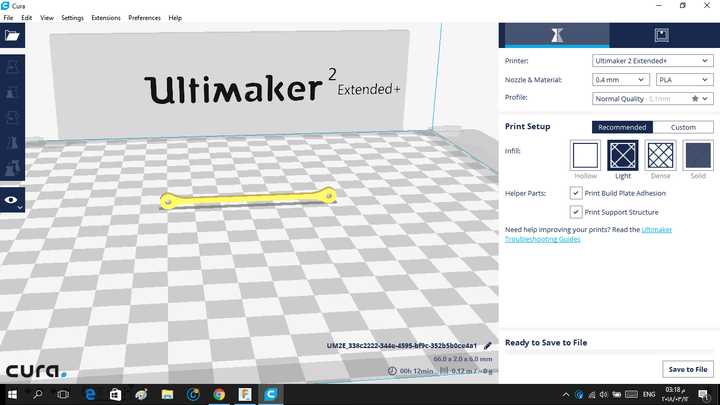The width and height of the screenshot is (720, 405).
Task: Click the ENG language indicator
Action: click(x=649, y=395)
